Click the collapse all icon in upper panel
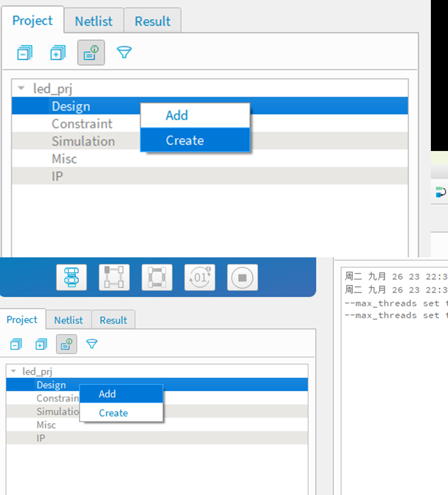Viewport: 448px width, 495px height. pyautogui.click(x=24, y=52)
